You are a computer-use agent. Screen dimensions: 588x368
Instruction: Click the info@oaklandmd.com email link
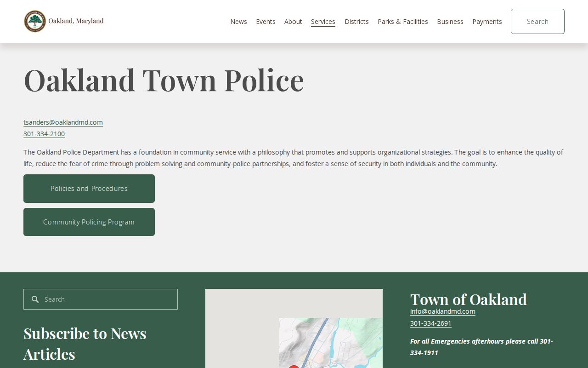click(443, 311)
